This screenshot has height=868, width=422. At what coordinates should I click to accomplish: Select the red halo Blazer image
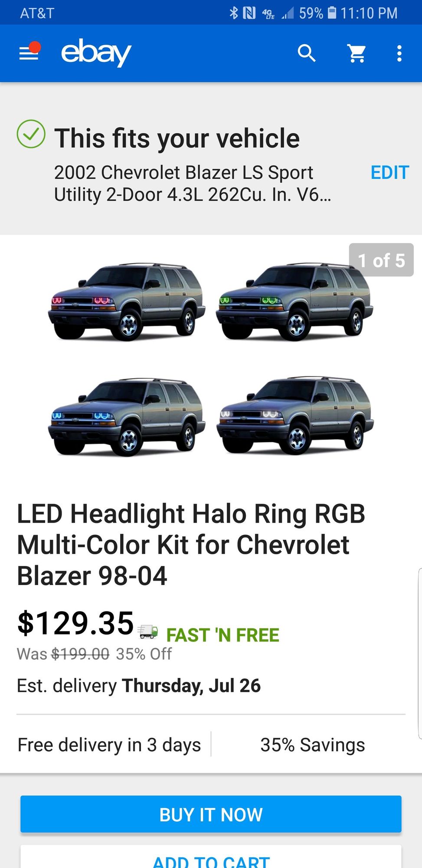[126, 302]
